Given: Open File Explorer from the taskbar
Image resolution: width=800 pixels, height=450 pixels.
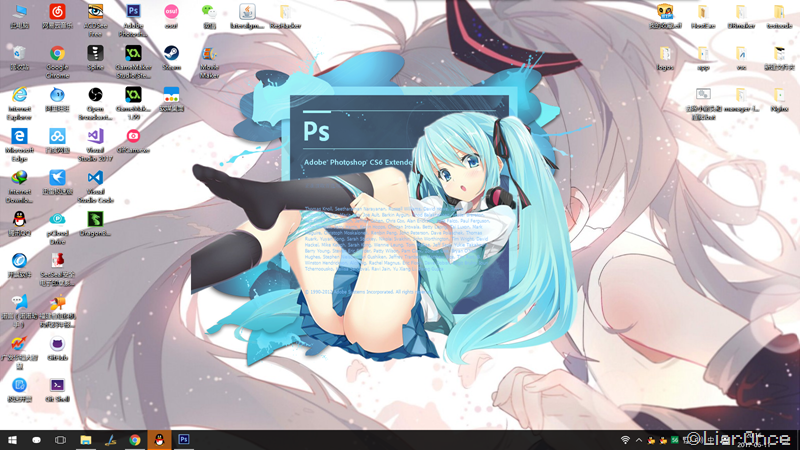Looking at the screenshot, I should 85,440.
